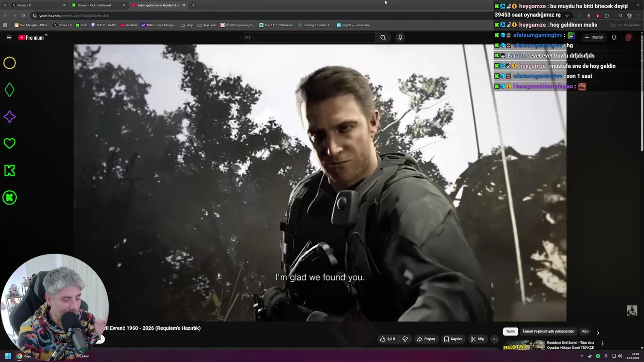Open the Windows Start menu

8,356
